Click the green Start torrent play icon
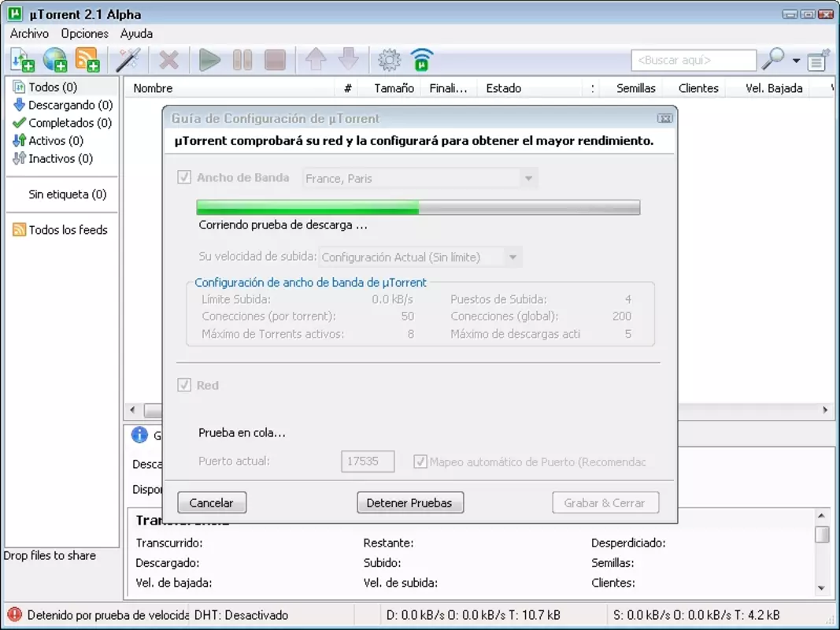This screenshot has width=840, height=630. (209, 60)
